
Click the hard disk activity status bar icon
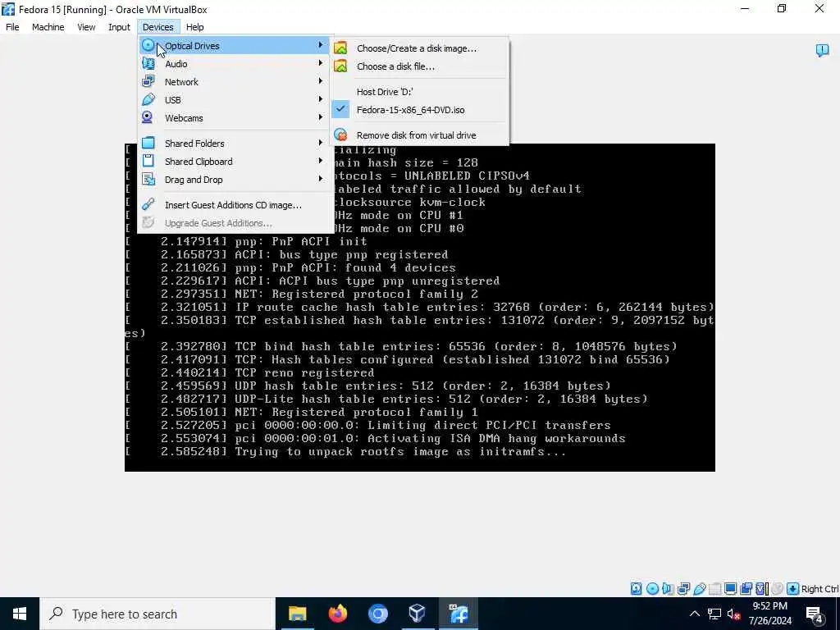click(x=636, y=589)
